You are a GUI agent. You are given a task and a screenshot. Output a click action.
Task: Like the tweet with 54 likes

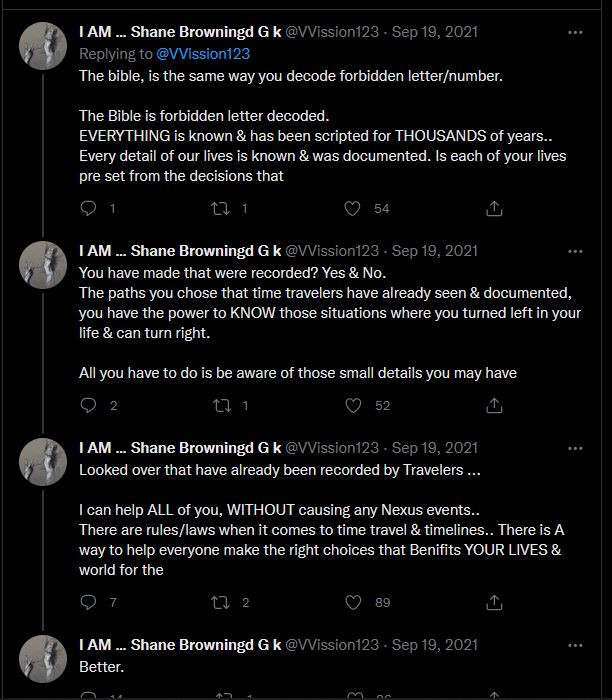pyautogui.click(x=352, y=208)
